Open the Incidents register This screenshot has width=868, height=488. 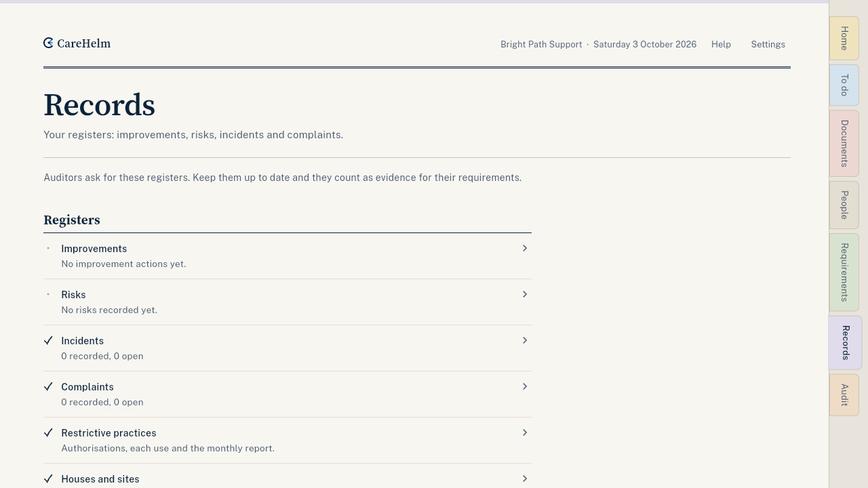click(x=288, y=348)
